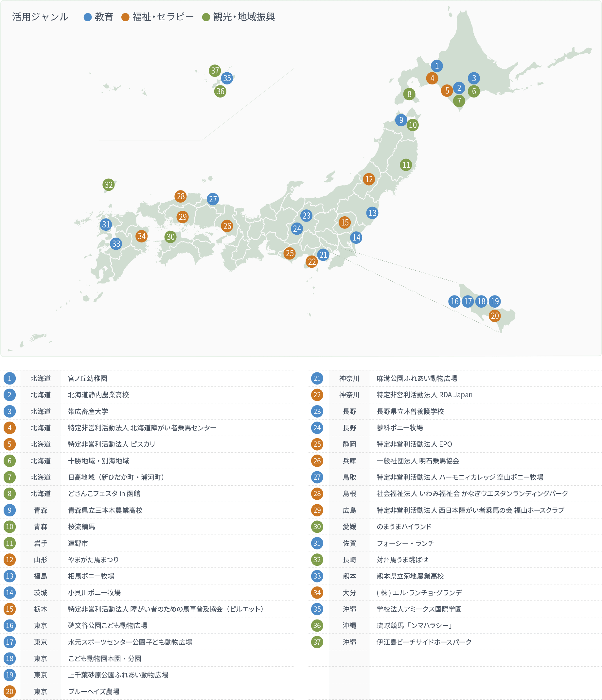Click list entry フォーシー・ランチ
Screen dimensions: 602x700
tap(405, 543)
